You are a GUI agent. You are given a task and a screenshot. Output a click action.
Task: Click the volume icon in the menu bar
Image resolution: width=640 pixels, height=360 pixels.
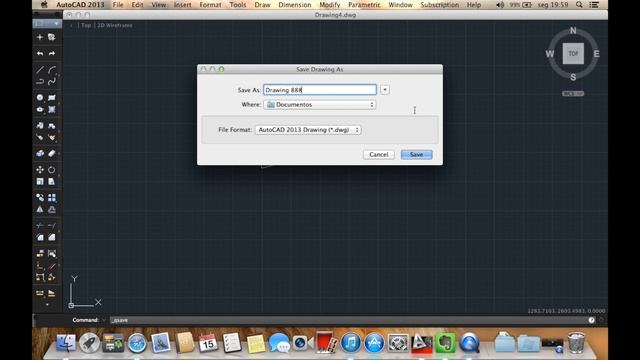point(500,5)
